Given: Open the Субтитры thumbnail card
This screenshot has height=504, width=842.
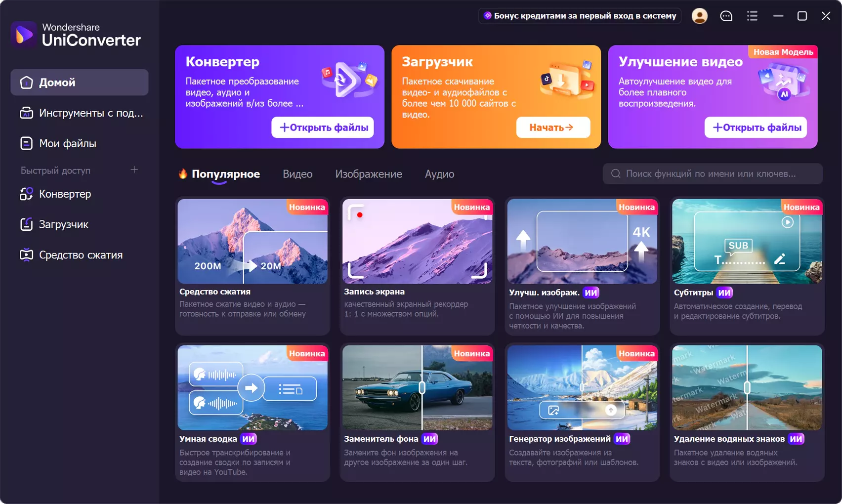Looking at the screenshot, I should pos(747,241).
